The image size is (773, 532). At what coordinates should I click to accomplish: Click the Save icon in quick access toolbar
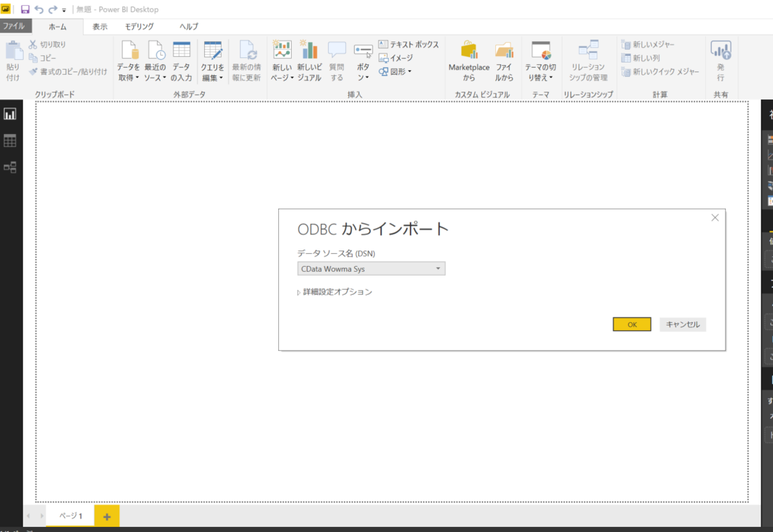24,9
